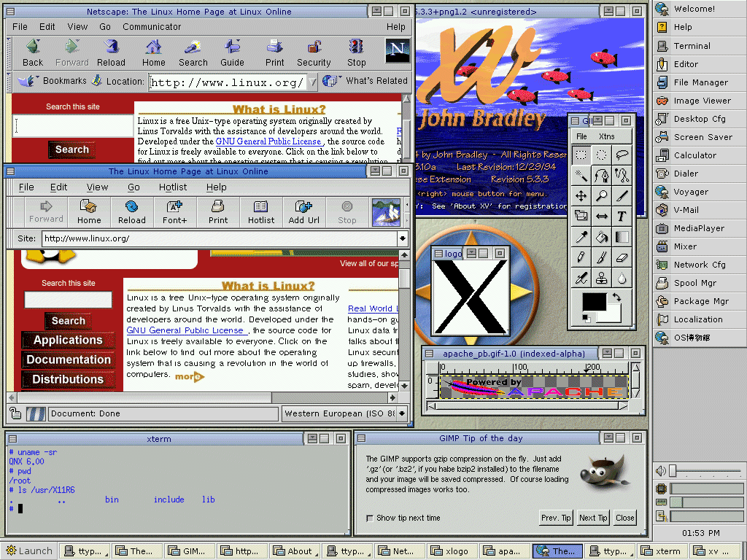Close the GIMP Tip of the day dialog
Viewport: 747px width, 560px height.
coord(624,518)
